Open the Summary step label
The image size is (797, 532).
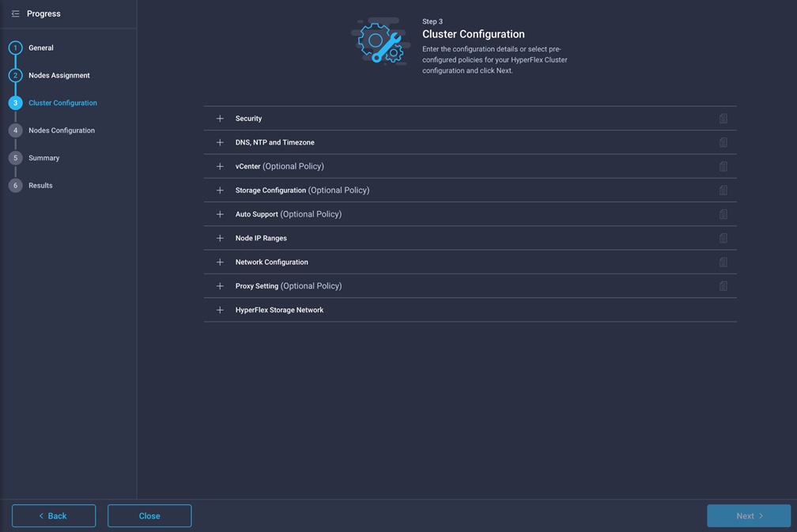click(x=43, y=157)
